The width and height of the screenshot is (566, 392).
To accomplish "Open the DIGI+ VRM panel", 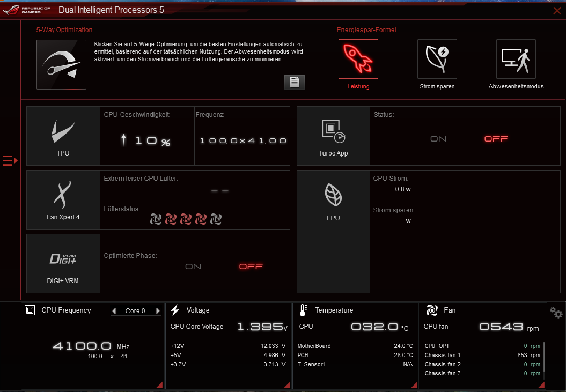I will tap(63, 263).
